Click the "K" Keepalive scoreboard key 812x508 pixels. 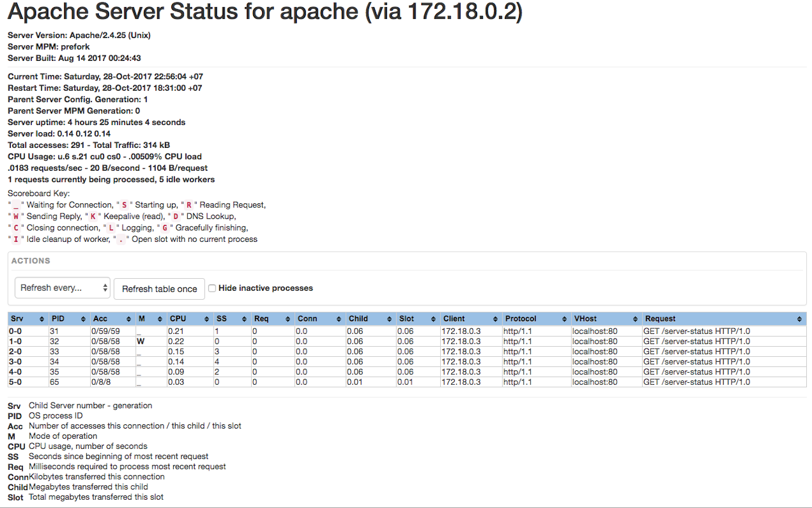93,217
